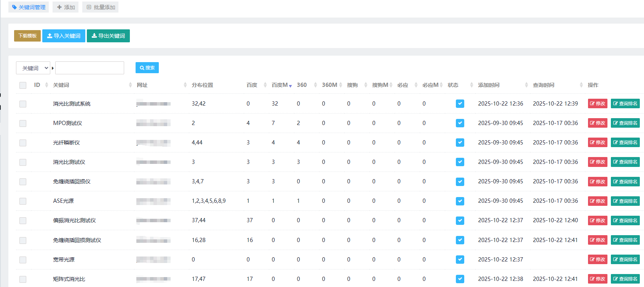Sort table by 添加时间 column
This screenshot has height=287, width=644.
tap(526, 85)
